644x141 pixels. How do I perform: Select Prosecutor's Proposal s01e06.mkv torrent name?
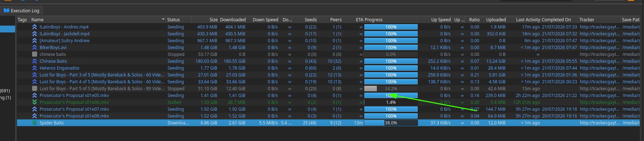click(74, 102)
